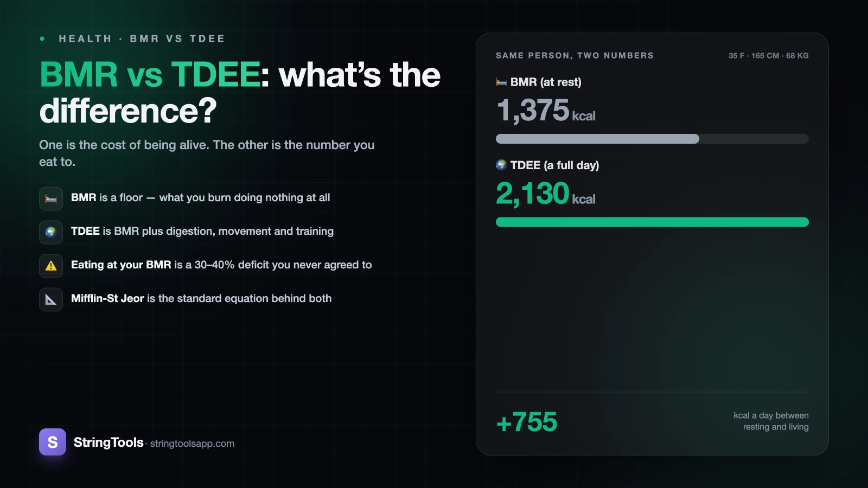Click the globe emoji next to TDEE (a full day)
Image resolution: width=868 pixels, height=488 pixels.
tap(501, 165)
